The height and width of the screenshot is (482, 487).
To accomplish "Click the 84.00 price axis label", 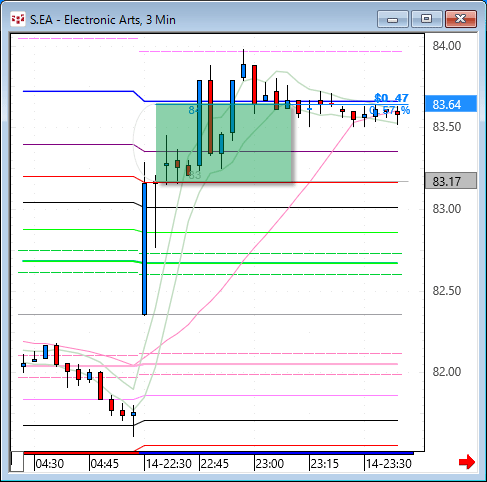I will tap(447, 46).
